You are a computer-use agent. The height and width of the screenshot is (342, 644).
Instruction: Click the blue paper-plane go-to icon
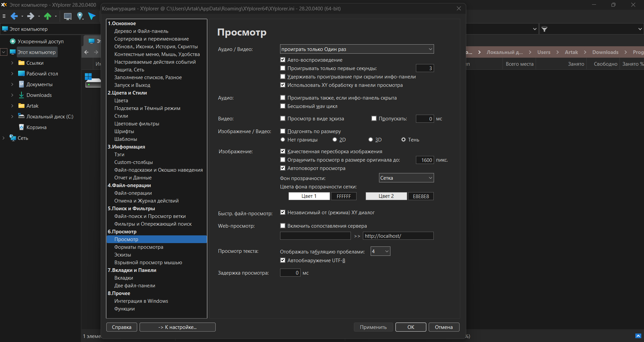tap(92, 16)
